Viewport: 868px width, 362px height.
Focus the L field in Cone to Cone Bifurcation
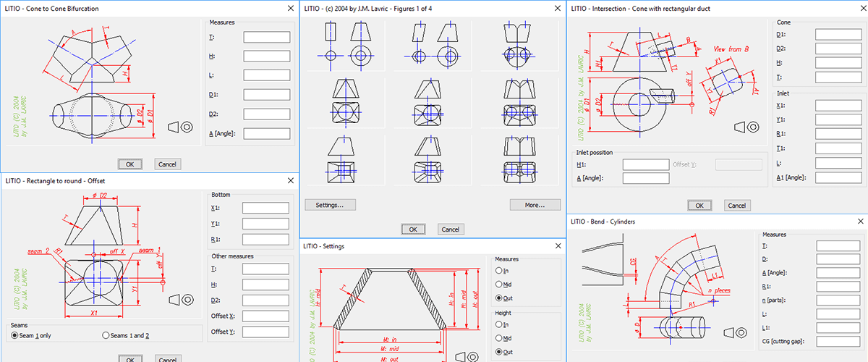266,75
